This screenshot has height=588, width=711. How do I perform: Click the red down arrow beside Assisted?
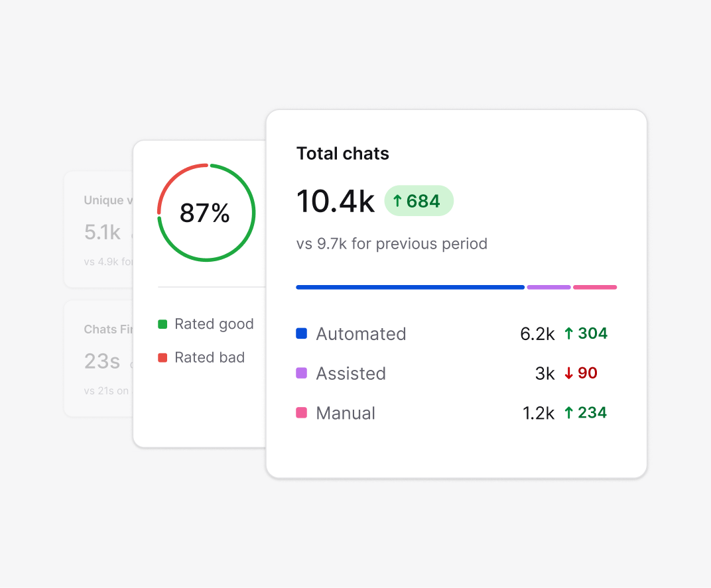click(569, 373)
